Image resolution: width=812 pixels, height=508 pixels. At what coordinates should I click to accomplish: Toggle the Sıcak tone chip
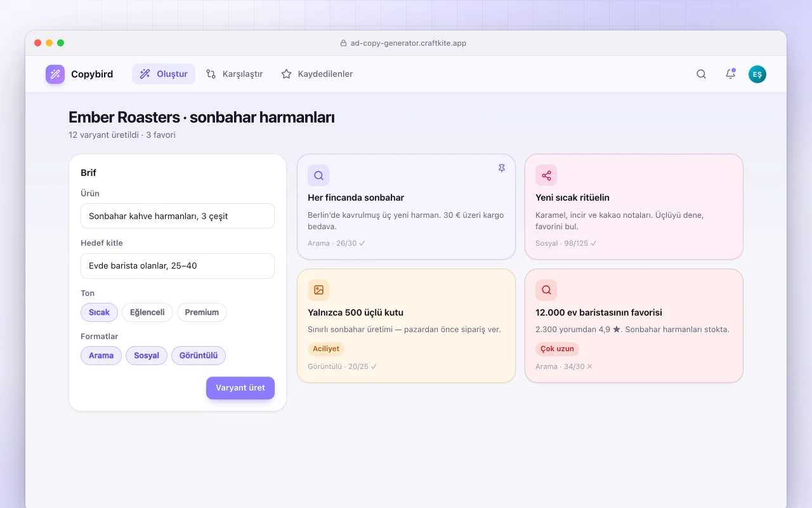[99, 312]
